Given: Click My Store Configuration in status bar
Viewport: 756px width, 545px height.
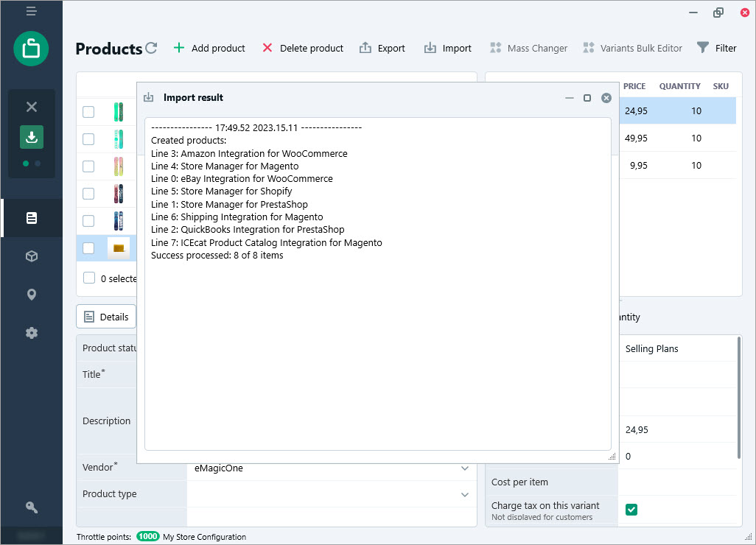Looking at the screenshot, I should coord(204,537).
